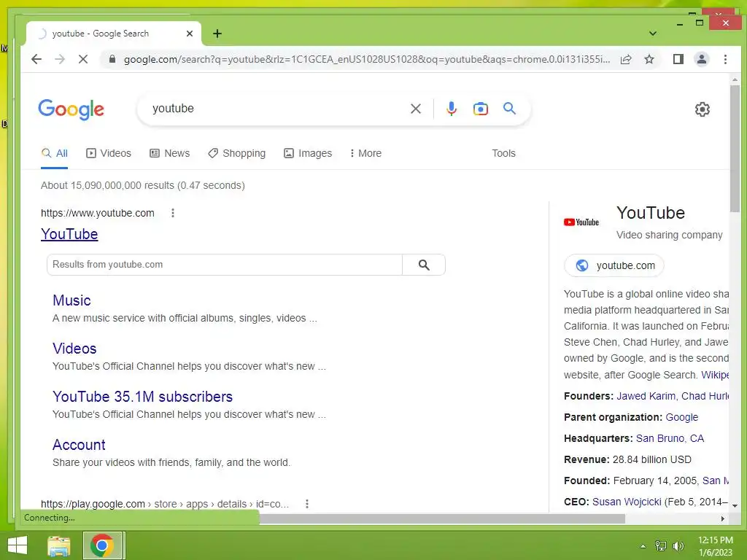Click the horizontal scrollbar thumb
This screenshot has height=560, width=747.
coord(442,518)
